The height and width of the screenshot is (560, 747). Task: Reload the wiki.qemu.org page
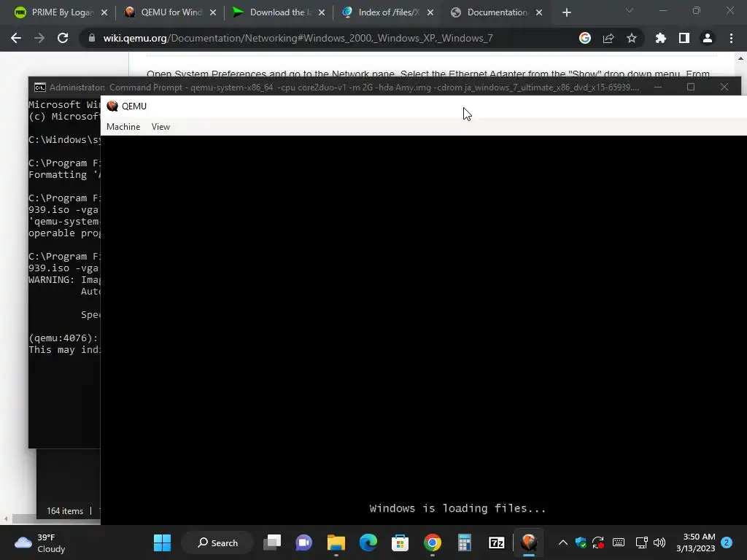[x=63, y=38]
